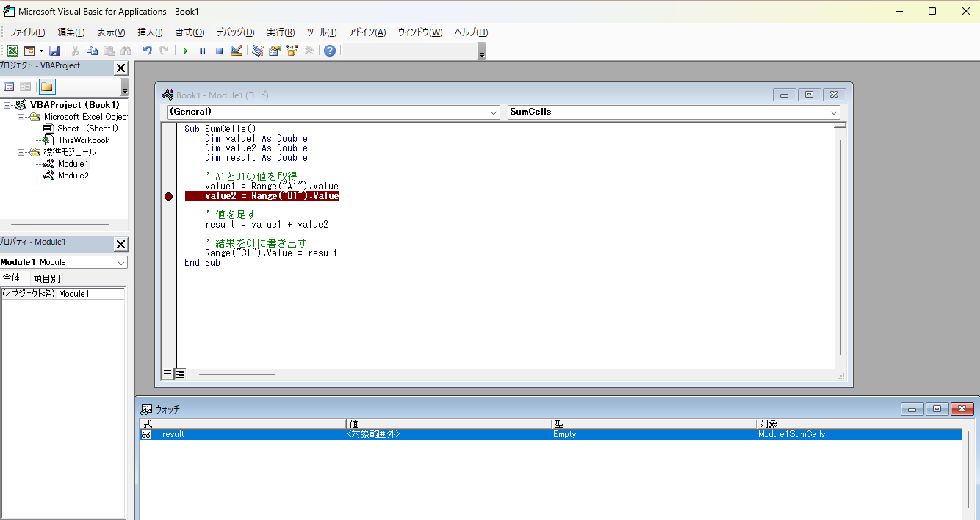Open Find with the binoculars icon
This screenshot has width=980, height=520.
click(x=126, y=51)
